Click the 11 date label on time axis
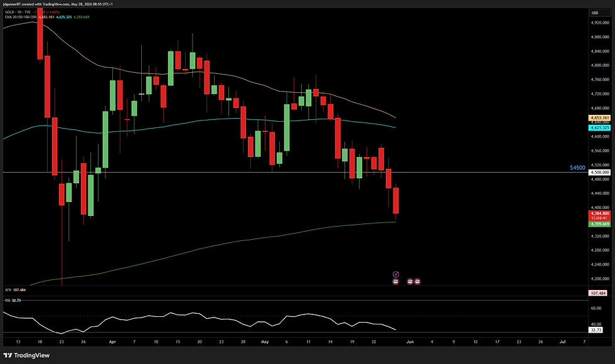 point(308,341)
